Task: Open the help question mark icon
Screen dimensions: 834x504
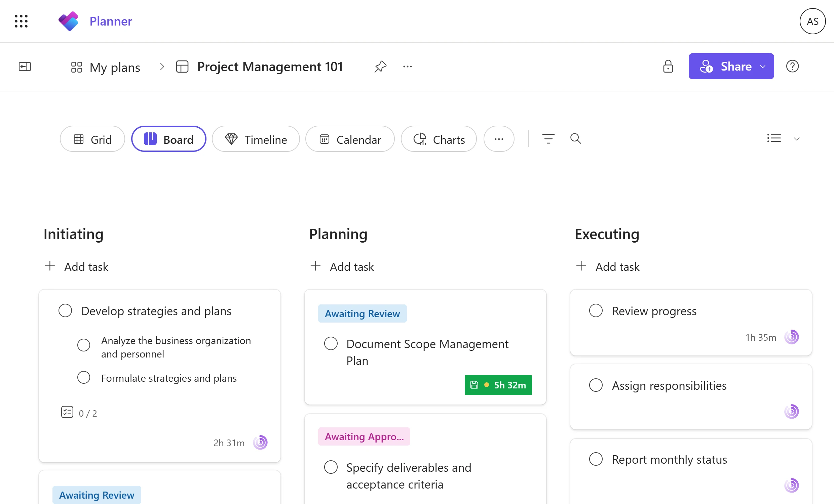Action: [792, 66]
